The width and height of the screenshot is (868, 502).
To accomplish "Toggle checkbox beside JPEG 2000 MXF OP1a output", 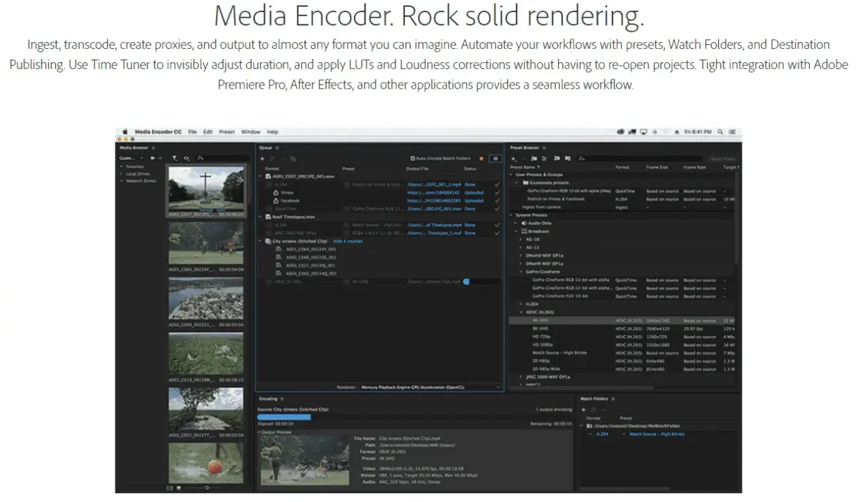I will [x=271, y=232].
